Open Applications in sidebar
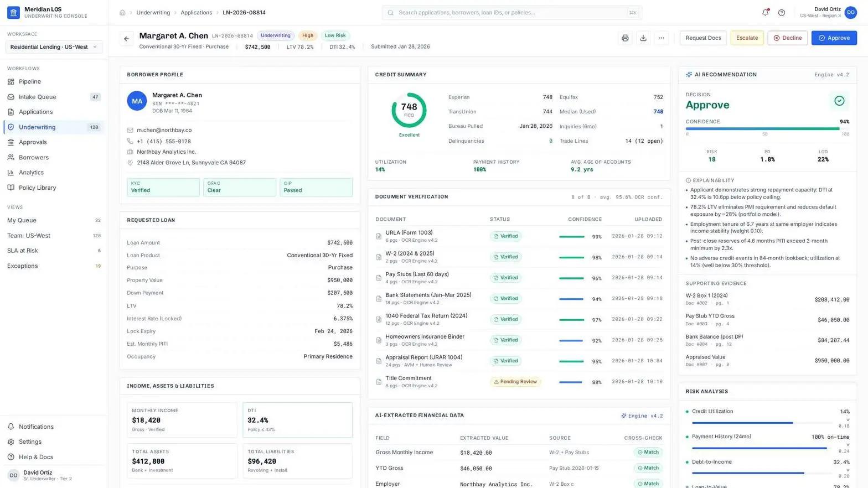 click(54, 112)
